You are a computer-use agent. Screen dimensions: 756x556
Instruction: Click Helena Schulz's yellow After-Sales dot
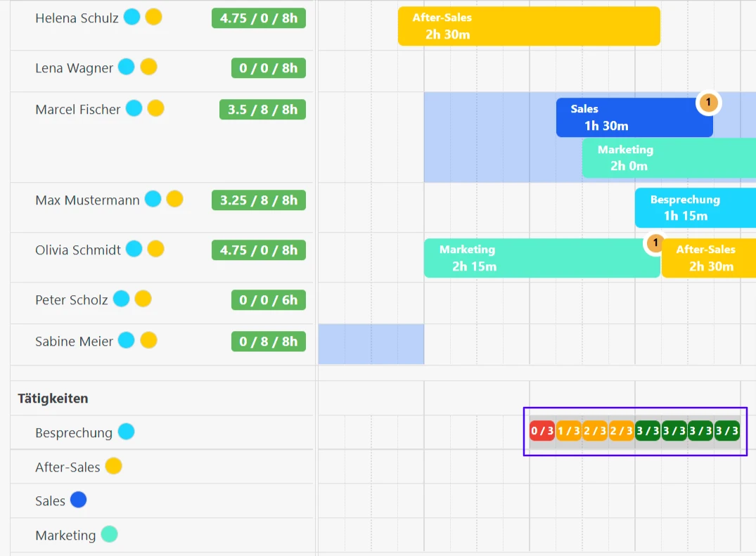153,18
